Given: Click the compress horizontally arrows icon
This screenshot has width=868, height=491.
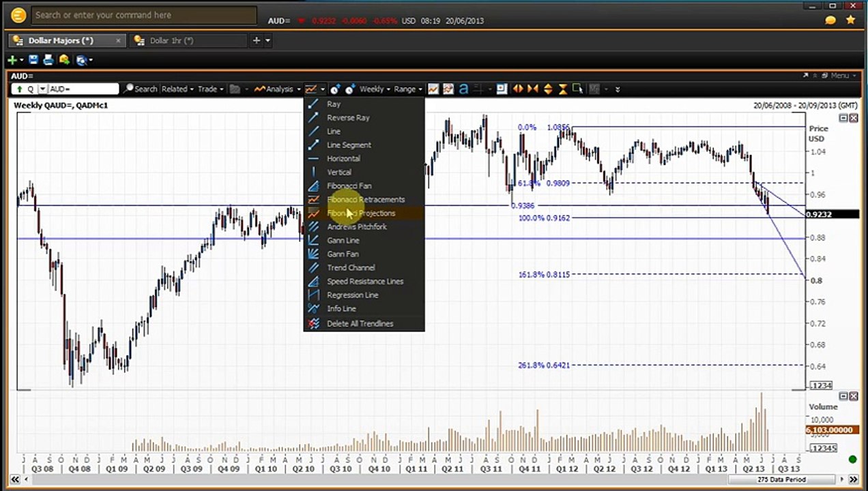Looking at the screenshot, I should click(533, 89).
